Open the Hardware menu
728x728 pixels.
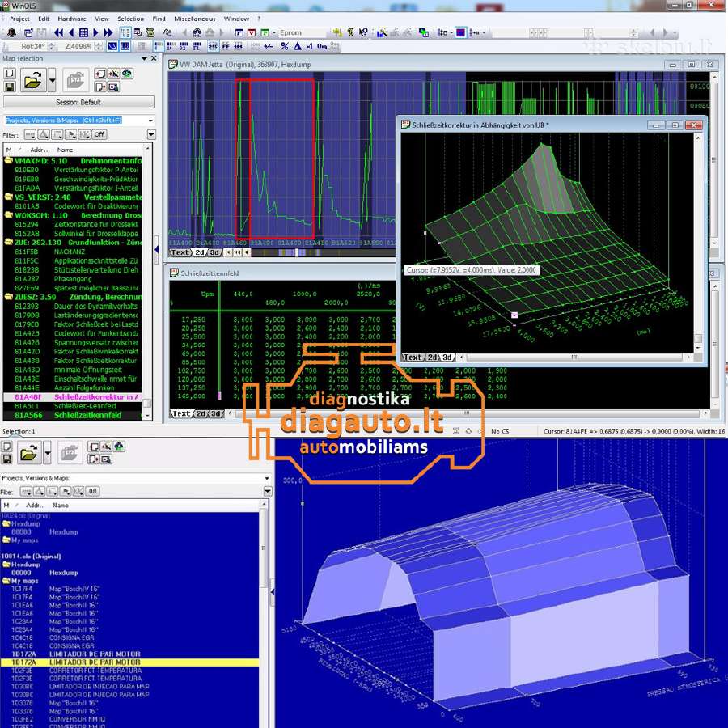pyautogui.click(x=72, y=19)
